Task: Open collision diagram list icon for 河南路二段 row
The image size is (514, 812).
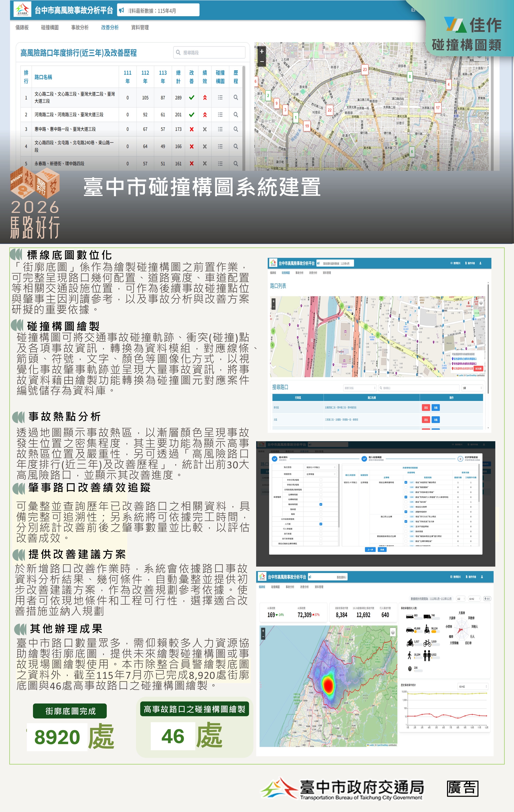Action: pos(220,115)
